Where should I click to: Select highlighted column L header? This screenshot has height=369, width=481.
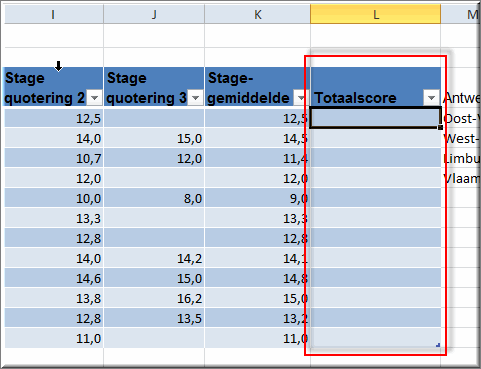click(375, 14)
